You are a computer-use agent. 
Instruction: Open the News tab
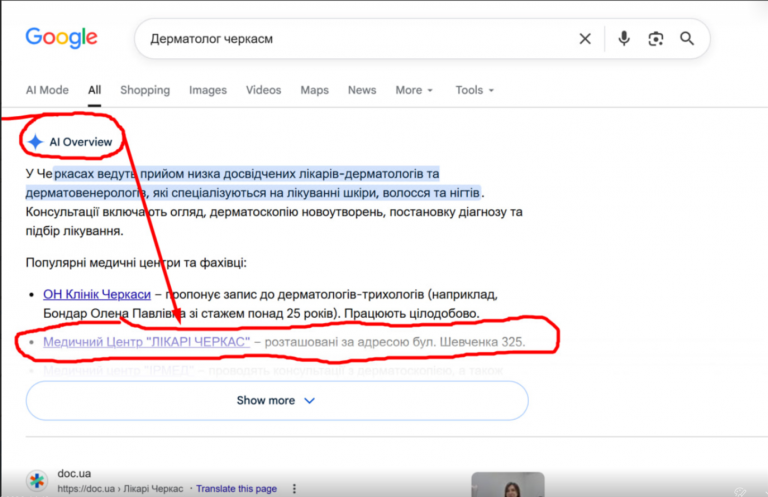(362, 90)
